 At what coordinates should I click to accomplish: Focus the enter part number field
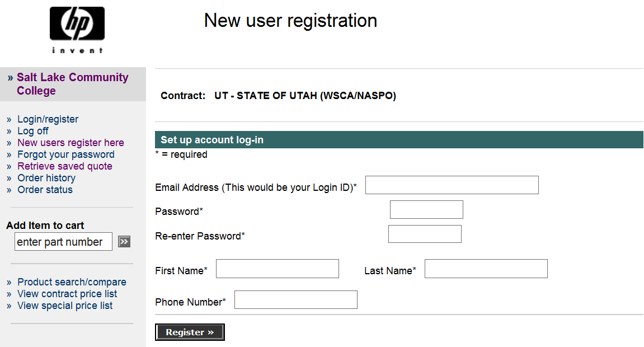tap(63, 242)
